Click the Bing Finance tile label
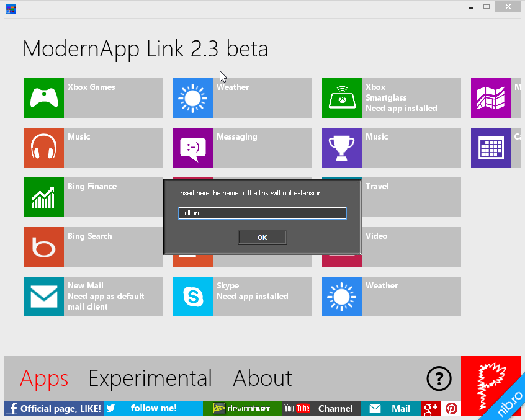The height and width of the screenshot is (420, 525). [x=92, y=186]
